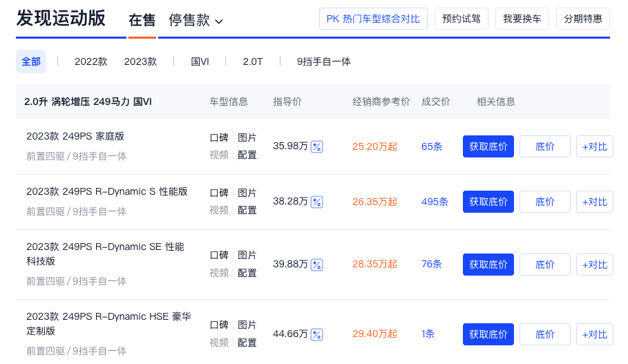Image resolution: width=628 pixels, height=364 pixels.
Task: Filter by 2.0T engine
Action: [253, 61]
